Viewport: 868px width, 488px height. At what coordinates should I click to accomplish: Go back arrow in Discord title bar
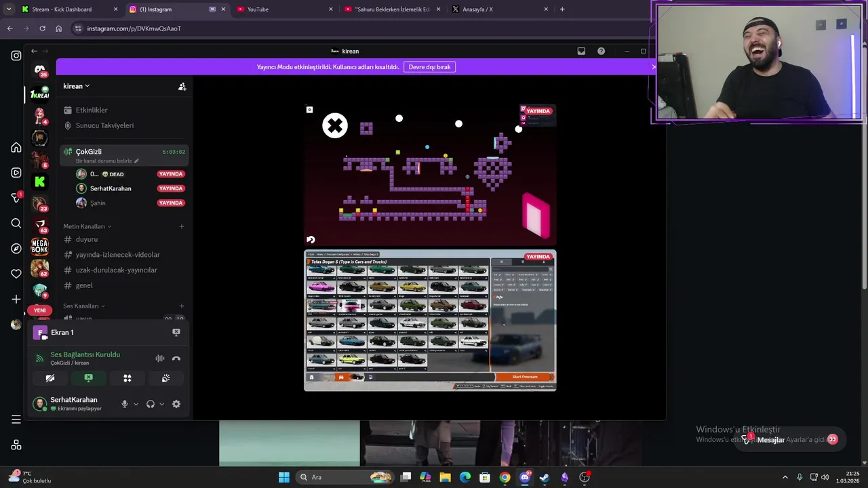[x=34, y=51]
